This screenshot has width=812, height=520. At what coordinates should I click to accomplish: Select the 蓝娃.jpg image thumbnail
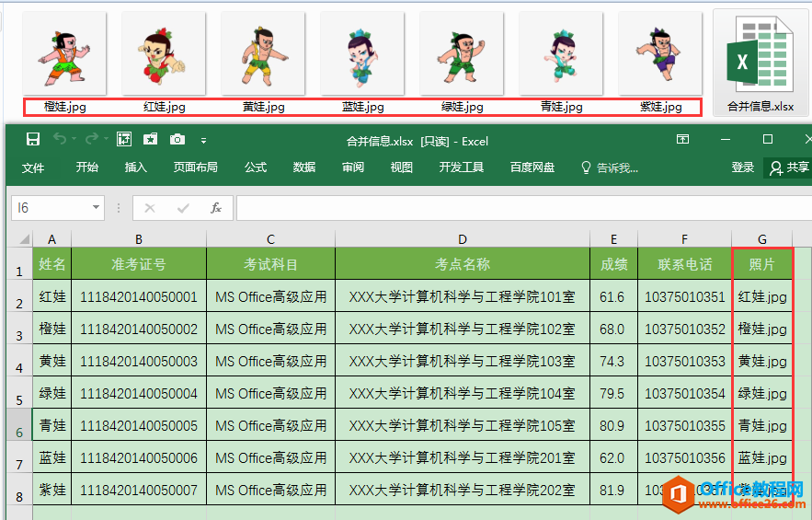[362, 53]
